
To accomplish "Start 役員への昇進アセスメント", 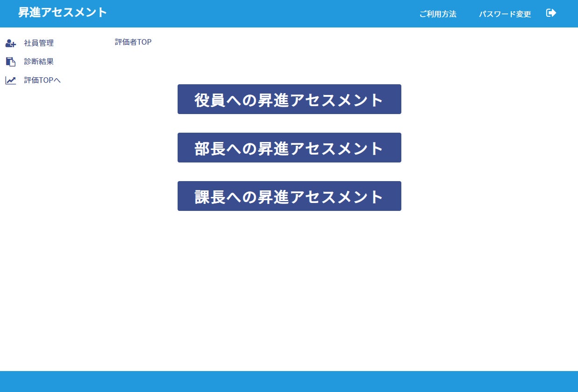I will tap(289, 99).
